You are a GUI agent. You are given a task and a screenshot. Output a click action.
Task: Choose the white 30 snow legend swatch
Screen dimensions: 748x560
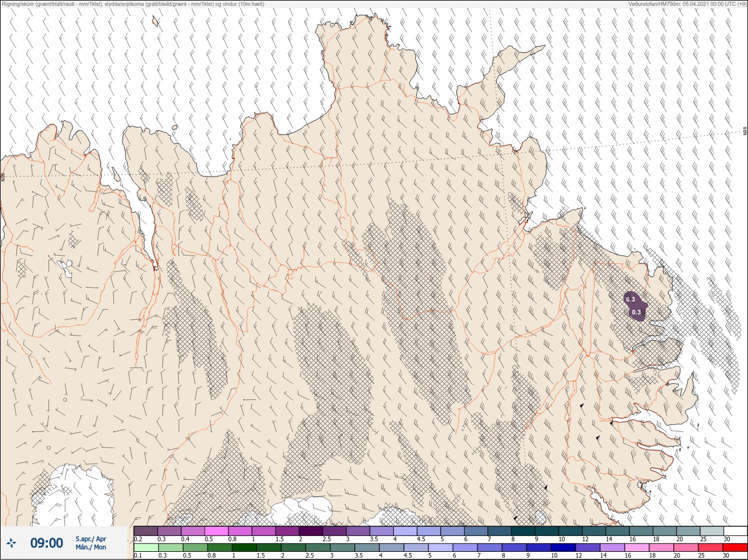tap(735, 531)
